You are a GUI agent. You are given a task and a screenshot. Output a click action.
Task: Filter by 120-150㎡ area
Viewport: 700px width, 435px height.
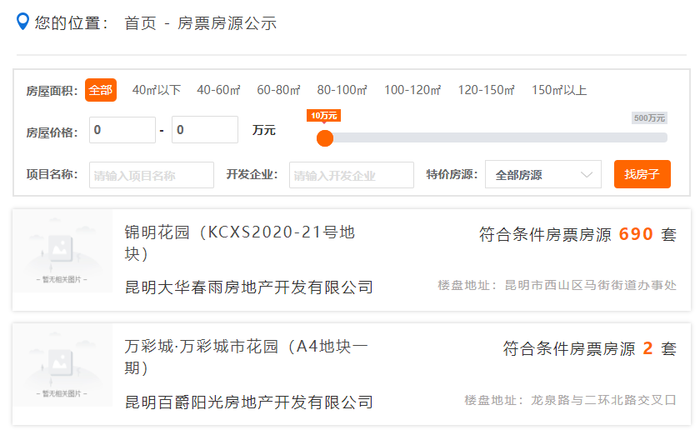point(486,90)
